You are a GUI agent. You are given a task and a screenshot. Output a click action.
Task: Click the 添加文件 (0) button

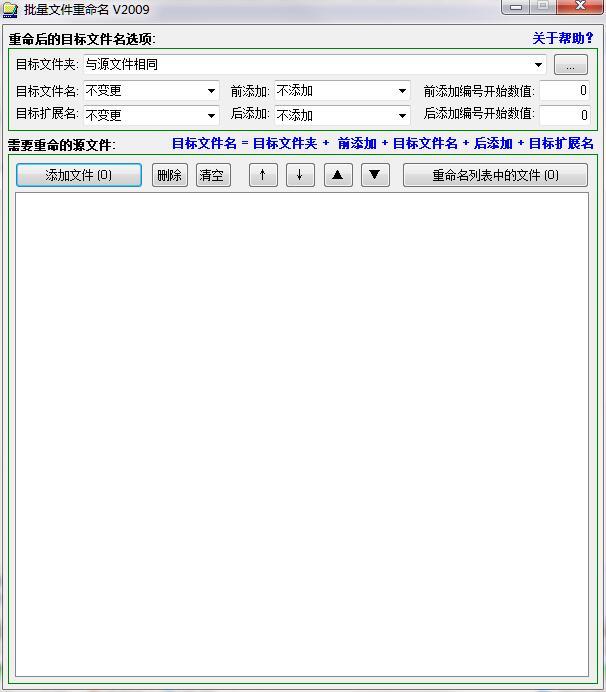[x=79, y=175]
